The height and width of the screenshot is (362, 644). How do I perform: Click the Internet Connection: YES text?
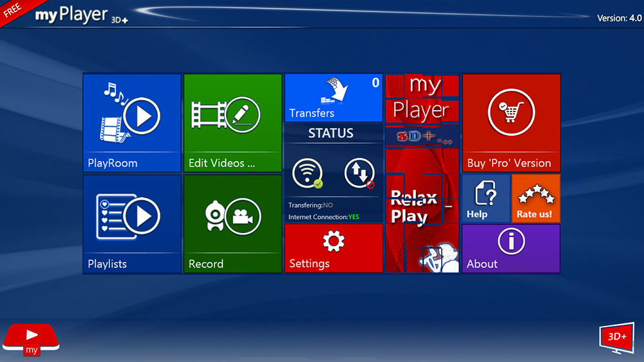[323, 217]
